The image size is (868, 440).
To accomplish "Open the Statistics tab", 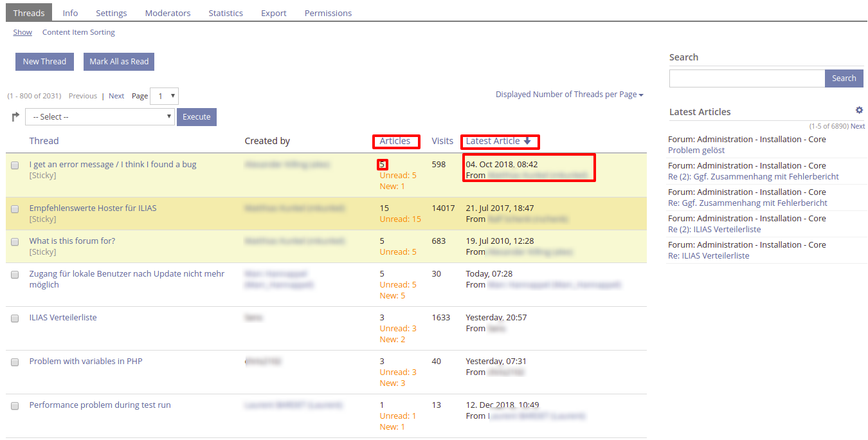I will pos(226,13).
